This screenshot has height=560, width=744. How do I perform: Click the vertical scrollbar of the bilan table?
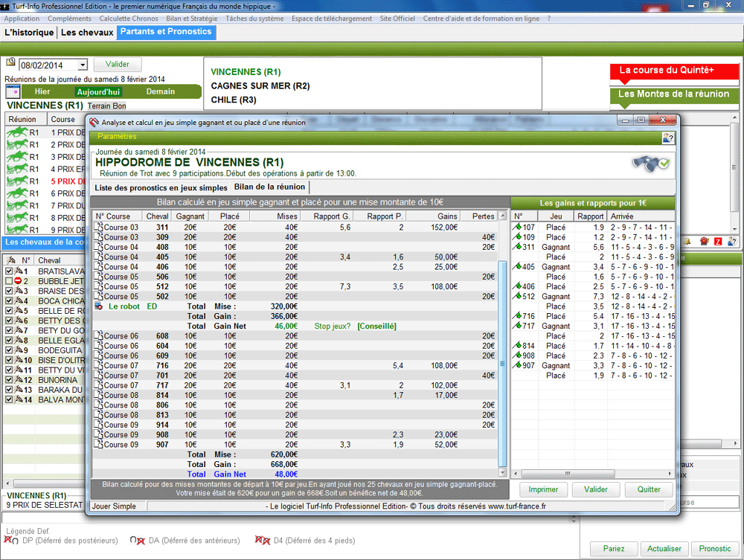pos(501,335)
